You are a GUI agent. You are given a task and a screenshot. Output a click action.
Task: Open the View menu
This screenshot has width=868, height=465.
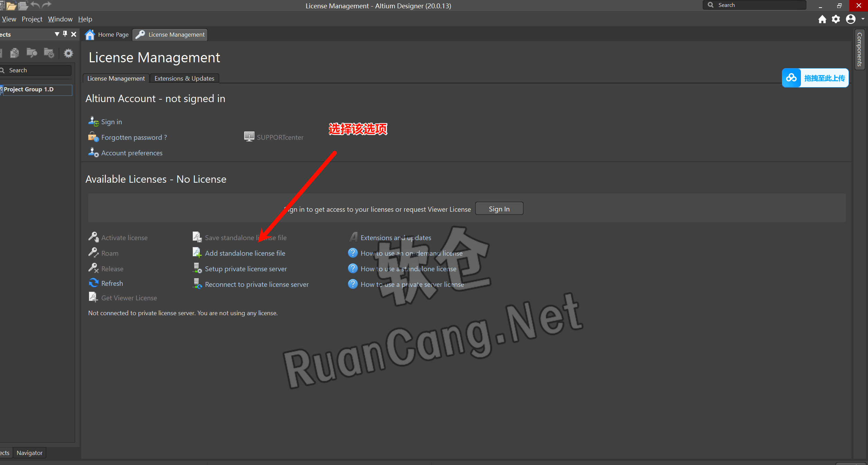[9, 19]
